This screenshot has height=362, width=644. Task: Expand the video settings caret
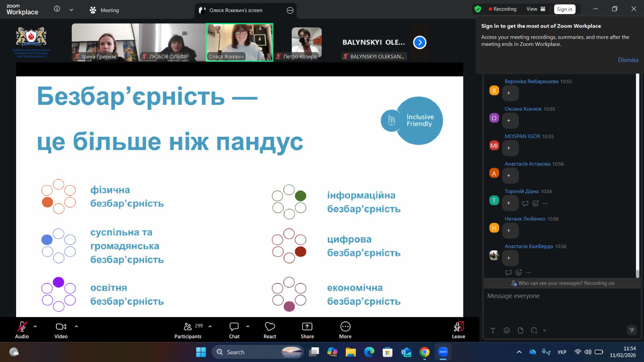tap(76, 326)
